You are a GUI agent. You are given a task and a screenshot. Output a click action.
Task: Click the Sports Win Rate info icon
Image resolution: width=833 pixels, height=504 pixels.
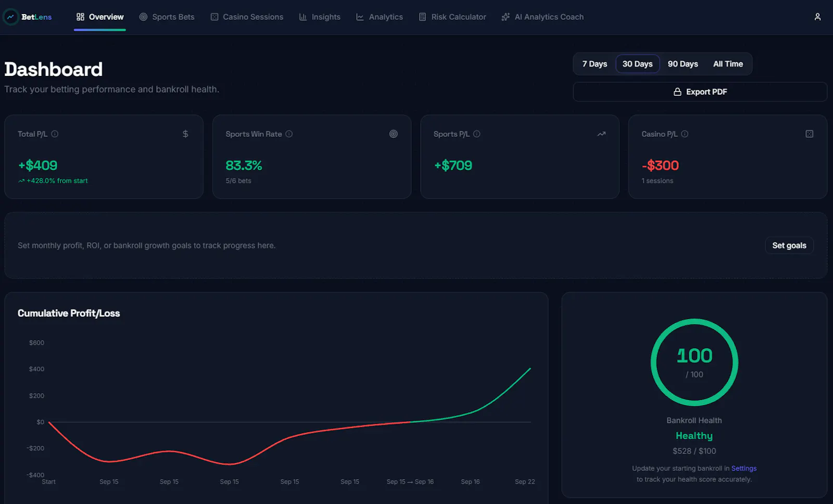[x=289, y=134]
